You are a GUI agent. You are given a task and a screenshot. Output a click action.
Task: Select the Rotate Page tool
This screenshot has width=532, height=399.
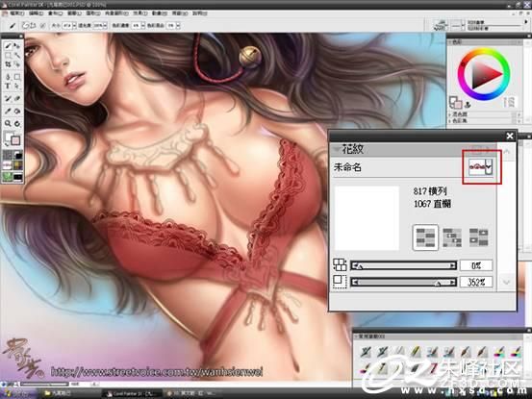[16, 123]
